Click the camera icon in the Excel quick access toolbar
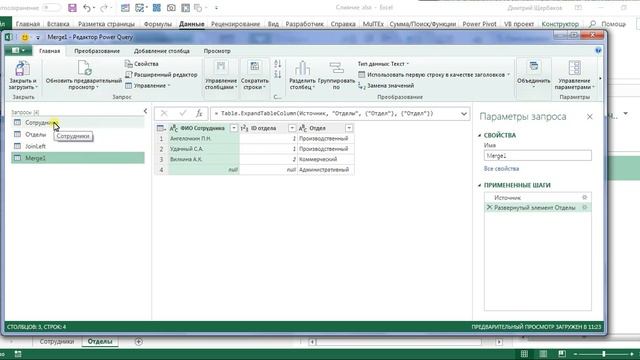The height and width of the screenshot is (360, 640). (x=171, y=8)
